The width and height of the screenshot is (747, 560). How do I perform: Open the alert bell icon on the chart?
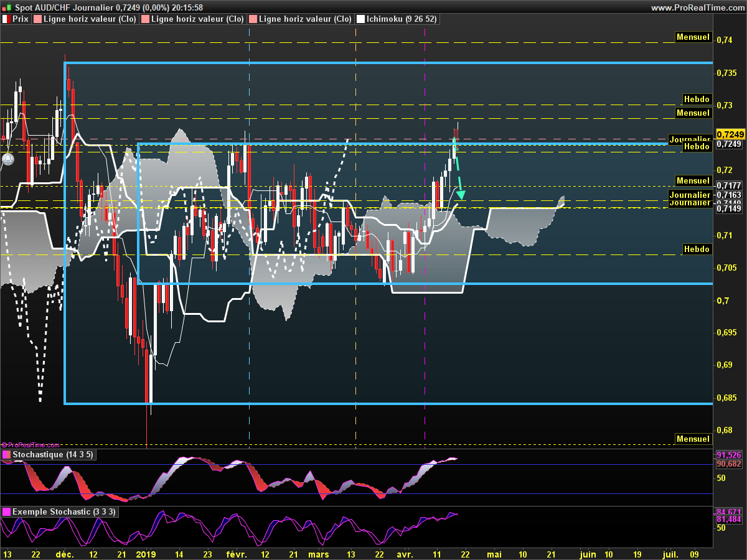tap(7, 159)
